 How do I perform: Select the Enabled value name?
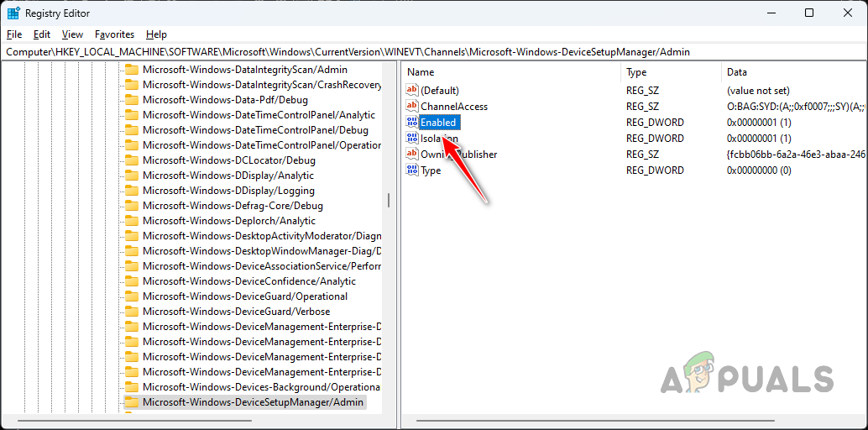coord(438,123)
